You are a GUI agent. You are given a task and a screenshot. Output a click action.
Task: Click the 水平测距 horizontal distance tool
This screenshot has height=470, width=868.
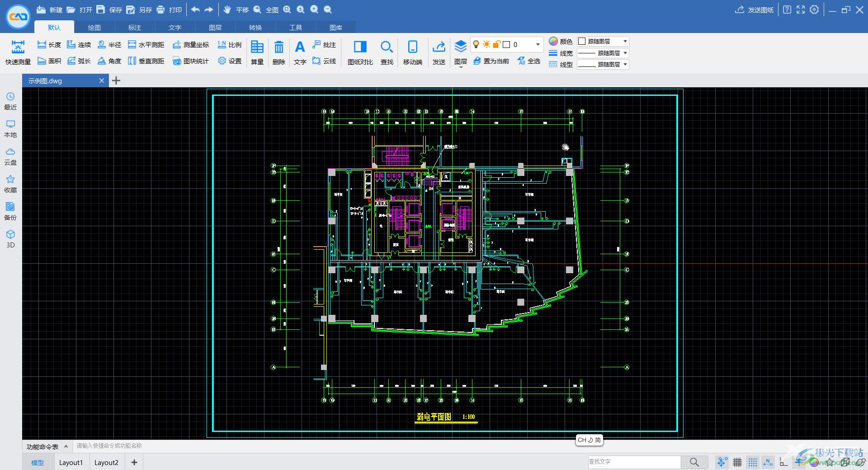click(146, 45)
